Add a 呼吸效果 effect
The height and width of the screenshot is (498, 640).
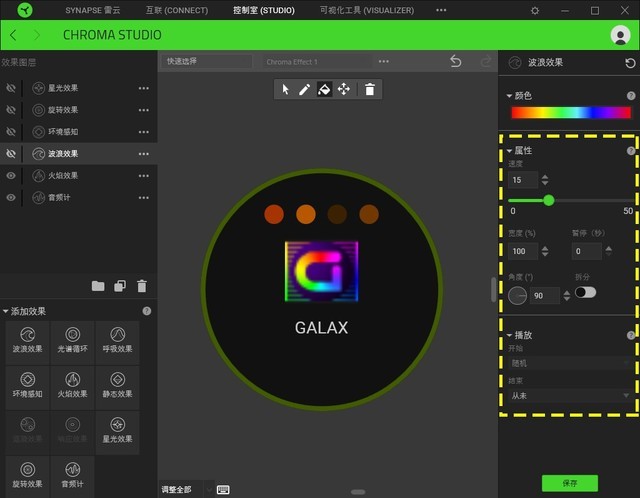coord(118,342)
